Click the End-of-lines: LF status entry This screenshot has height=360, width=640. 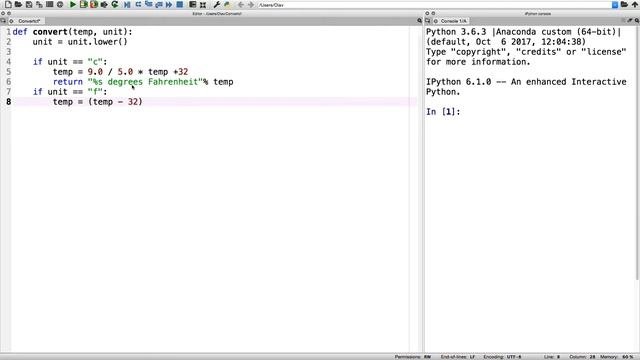tap(458, 357)
